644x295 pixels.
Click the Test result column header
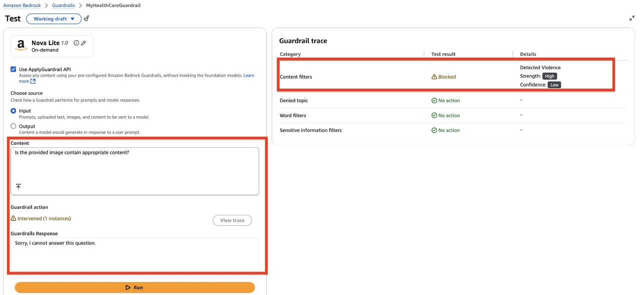coord(443,54)
